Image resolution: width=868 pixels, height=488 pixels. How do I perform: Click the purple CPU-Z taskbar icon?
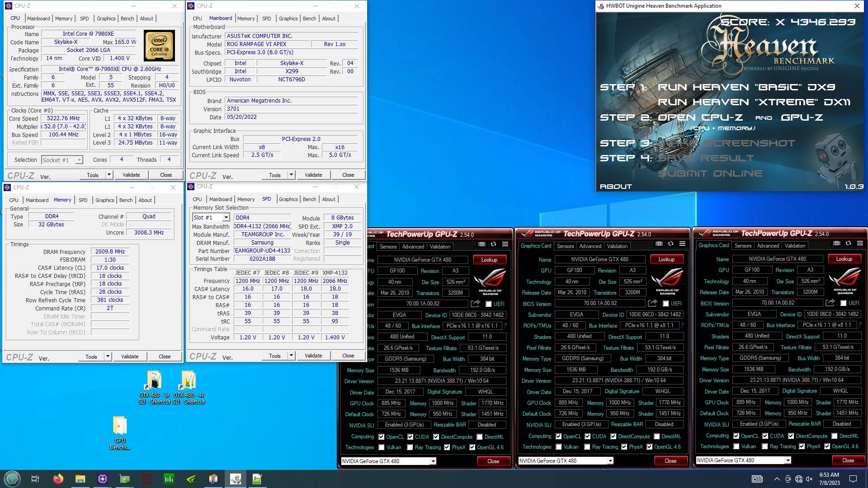click(103, 479)
